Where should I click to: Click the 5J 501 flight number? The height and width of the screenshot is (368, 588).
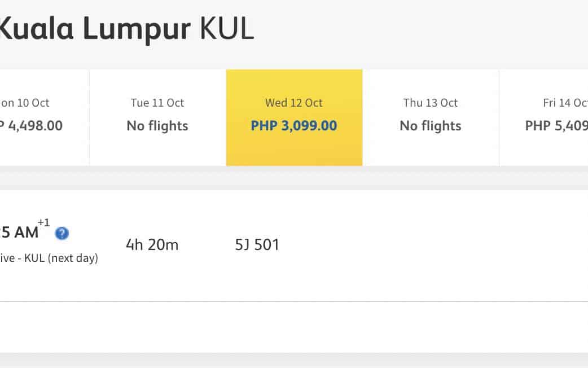tap(257, 244)
